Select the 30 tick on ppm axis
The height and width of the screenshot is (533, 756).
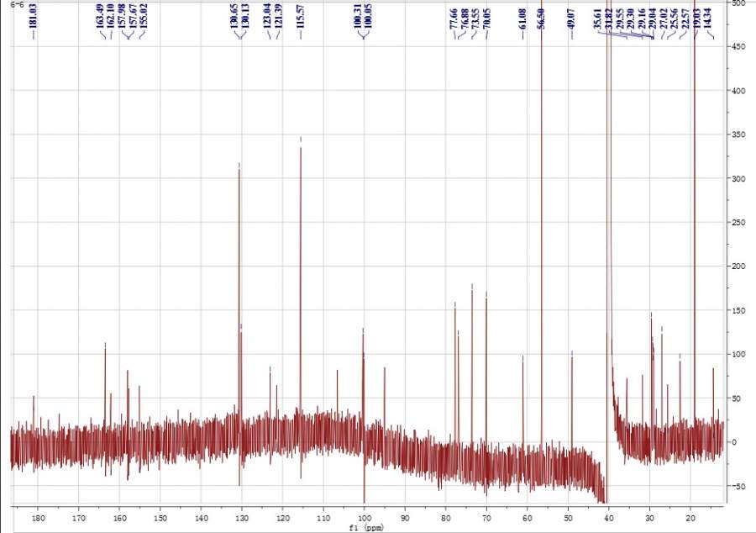coord(650,519)
